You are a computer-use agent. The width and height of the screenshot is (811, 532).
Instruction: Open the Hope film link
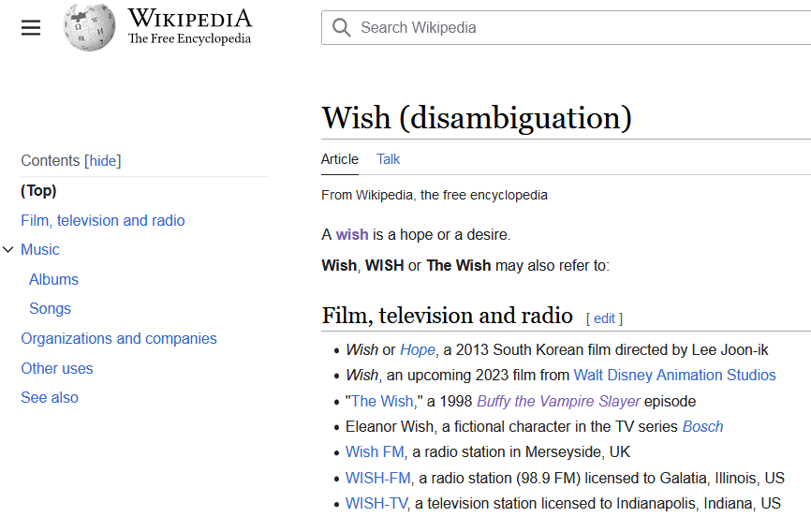click(418, 350)
